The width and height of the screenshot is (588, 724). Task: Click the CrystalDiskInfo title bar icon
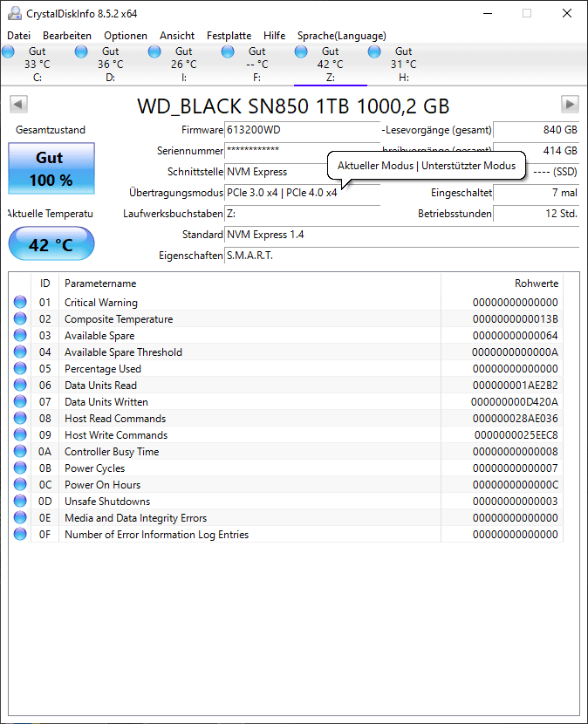tap(15, 13)
